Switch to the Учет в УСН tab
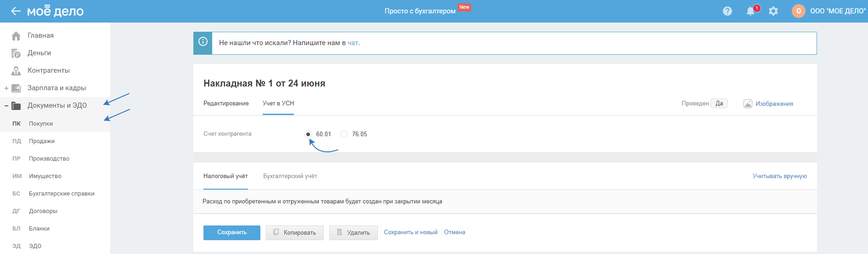 (x=278, y=104)
